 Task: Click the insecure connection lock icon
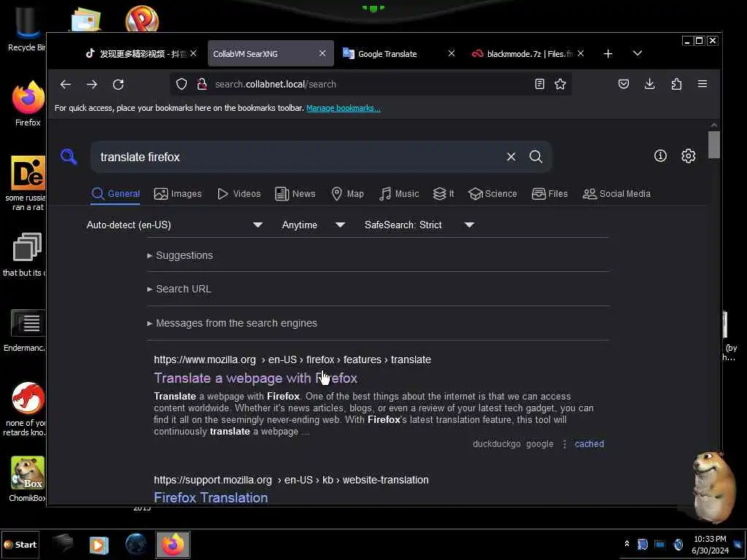[202, 85]
